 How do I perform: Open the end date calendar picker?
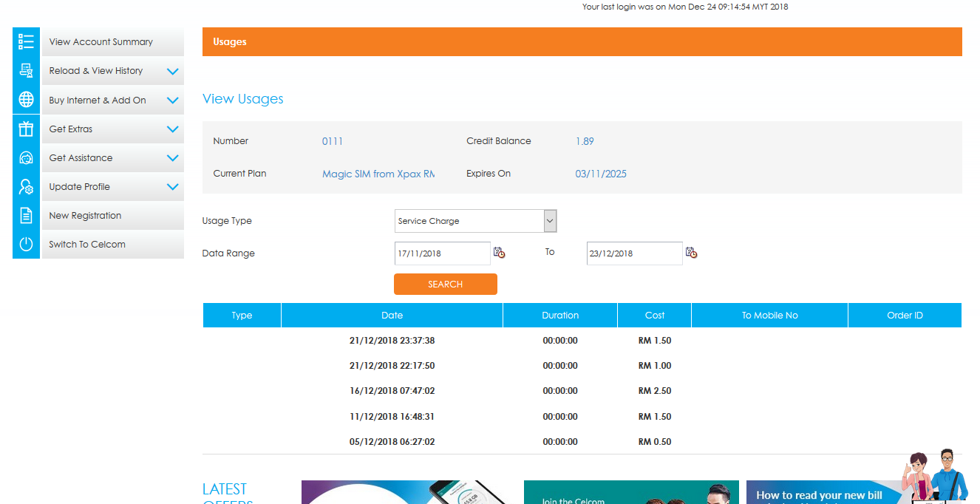[691, 253]
